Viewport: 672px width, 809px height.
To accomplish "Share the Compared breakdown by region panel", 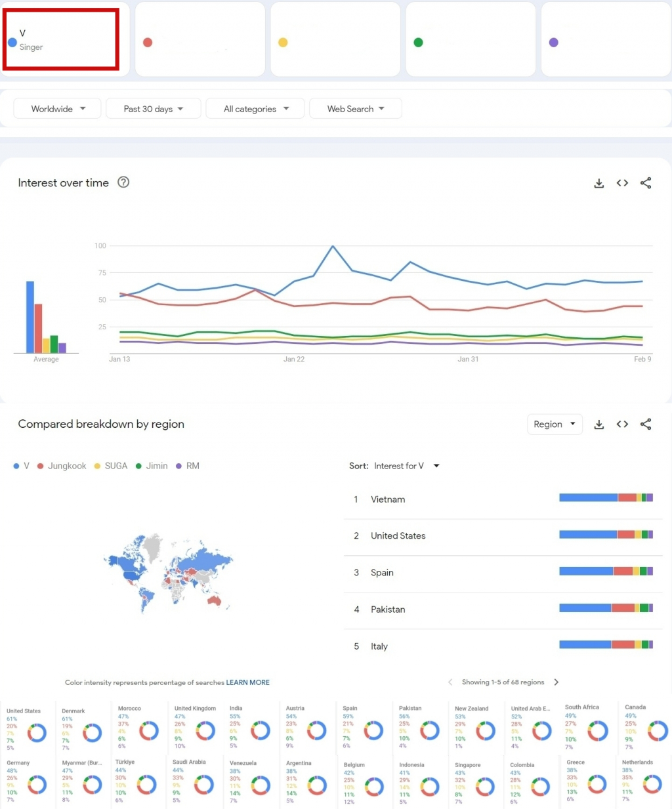I will pyautogui.click(x=646, y=425).
